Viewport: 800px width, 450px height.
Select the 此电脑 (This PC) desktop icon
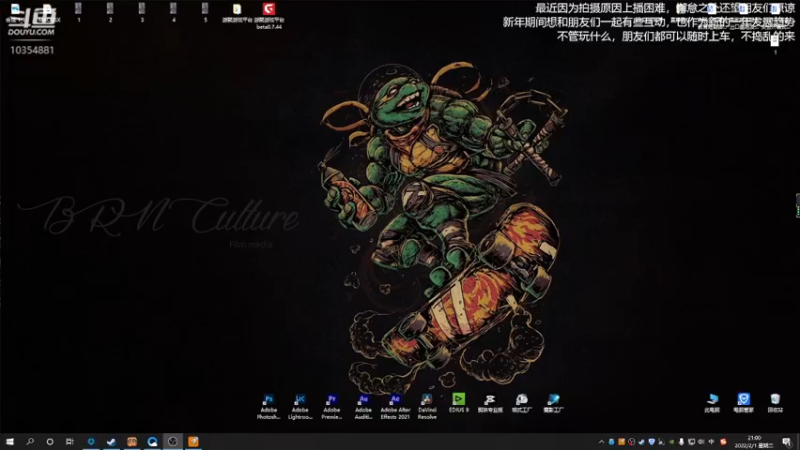(x=712, y=403)
